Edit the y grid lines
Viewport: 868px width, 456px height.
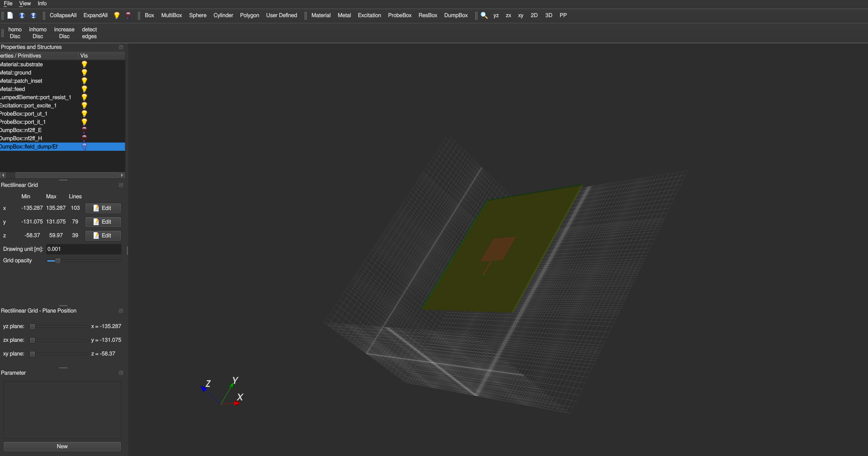pos(103,222)
